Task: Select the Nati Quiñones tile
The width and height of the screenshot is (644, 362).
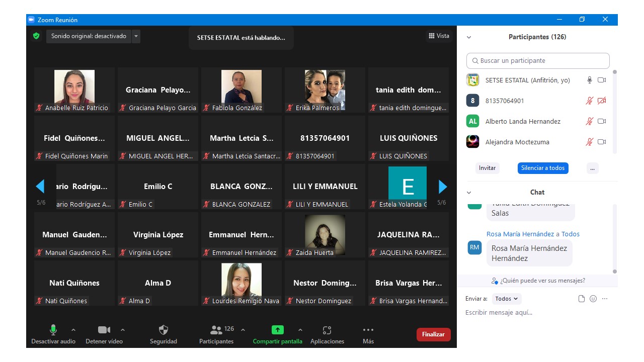Action: [x=74, y=283]
